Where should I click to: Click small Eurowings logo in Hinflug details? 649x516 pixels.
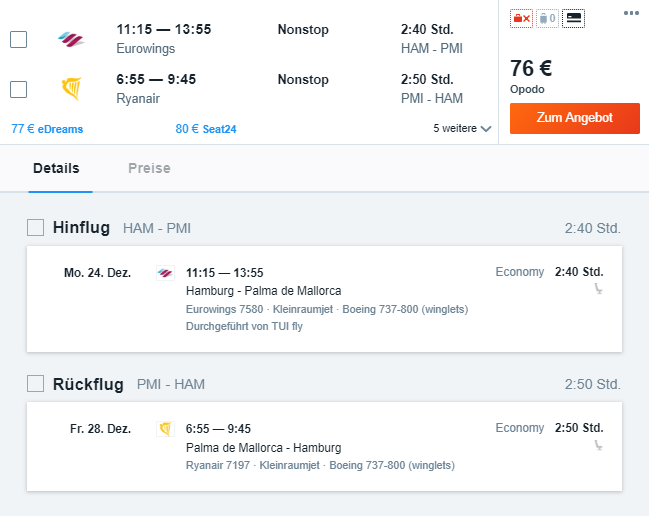[165, 273]
